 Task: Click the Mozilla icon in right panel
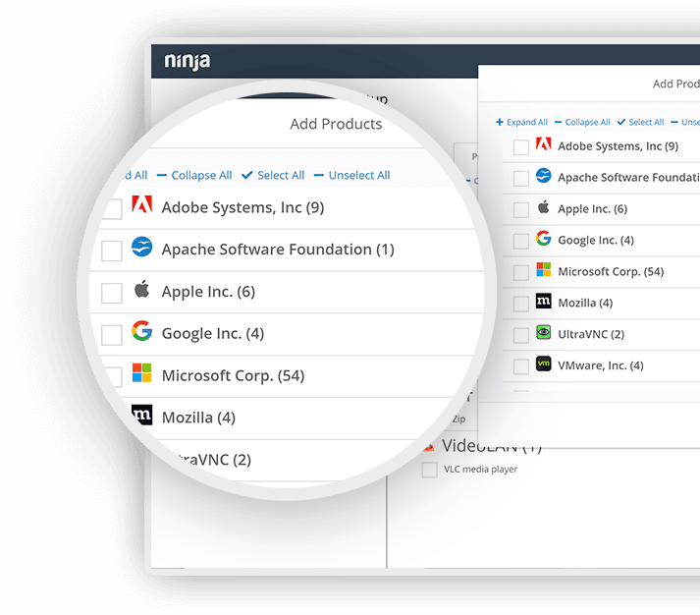[544, 302]
